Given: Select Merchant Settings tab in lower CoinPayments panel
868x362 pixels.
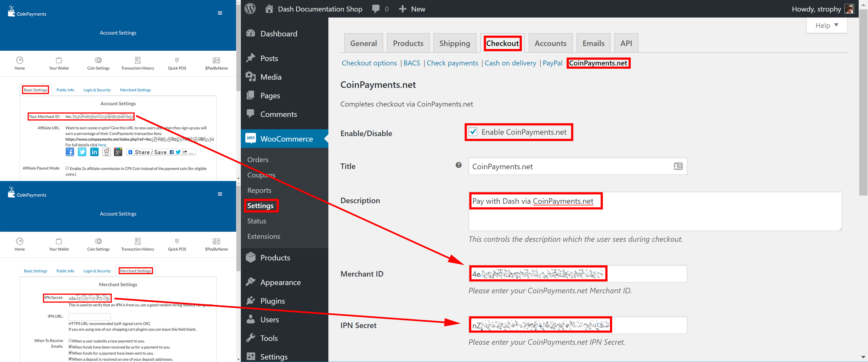Looking at the screenshot, I should click(x=135, y=271).
